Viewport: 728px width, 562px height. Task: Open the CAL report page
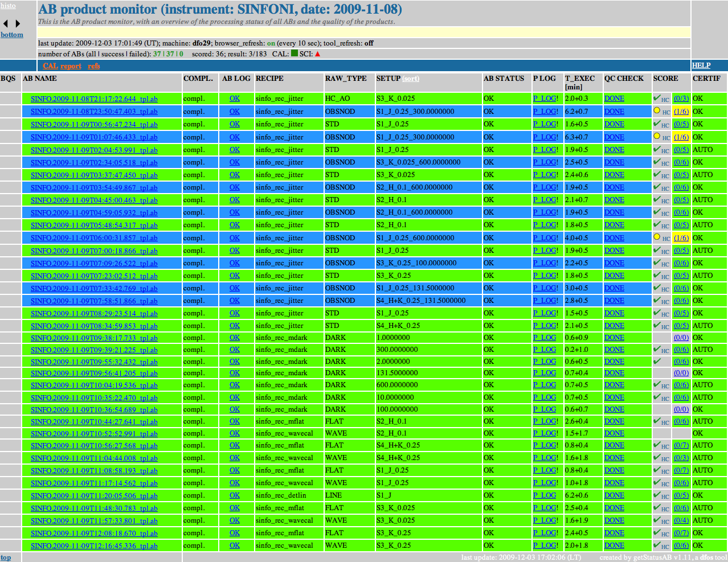click(x=62, y=66)
